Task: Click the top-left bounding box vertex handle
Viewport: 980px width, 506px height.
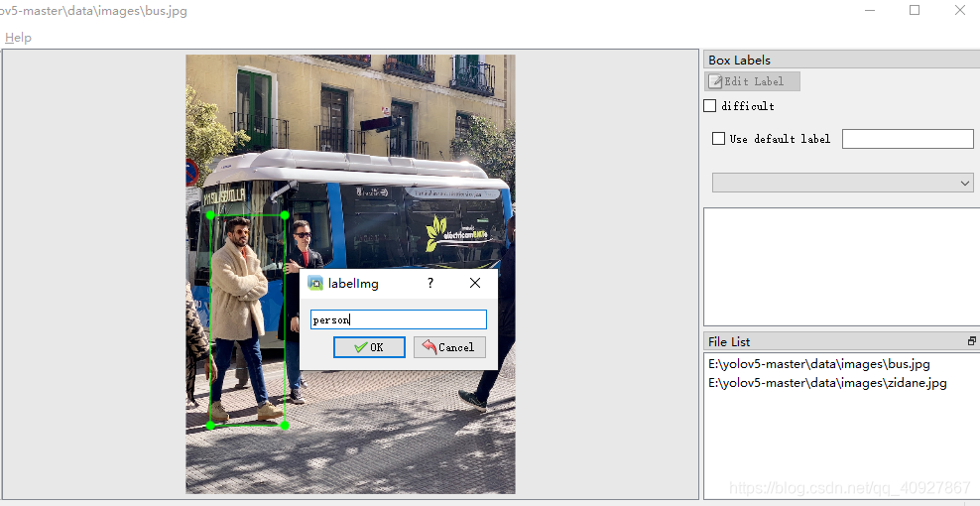Action: [x=210, y=215]
